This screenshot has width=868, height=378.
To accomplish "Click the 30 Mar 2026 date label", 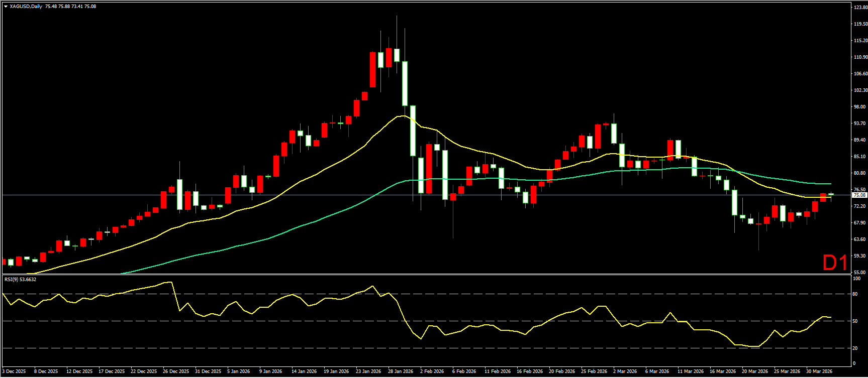I will 819,371.
